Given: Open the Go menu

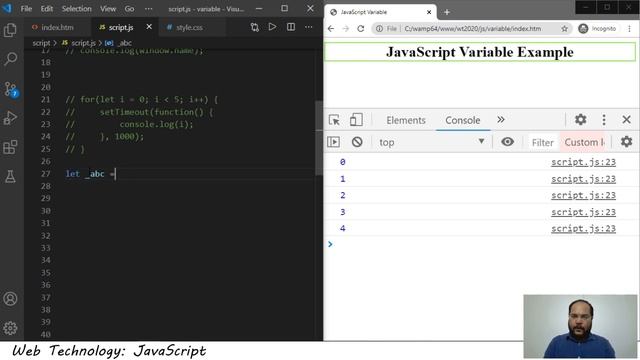Looking at the screenshot, I should [129, 9].
